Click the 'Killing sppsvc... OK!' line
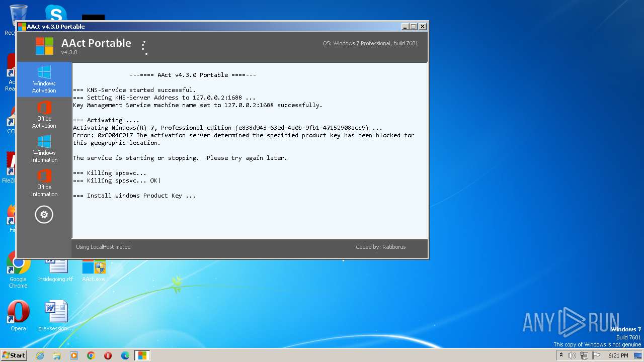 117,180
